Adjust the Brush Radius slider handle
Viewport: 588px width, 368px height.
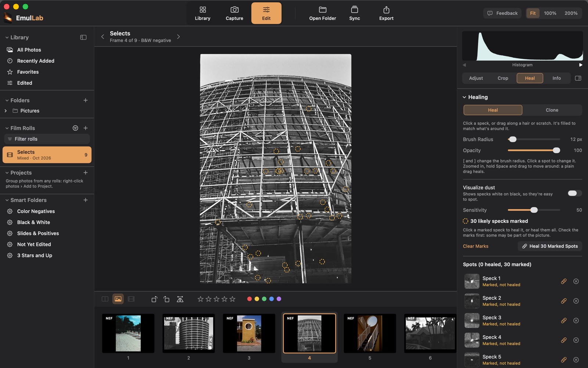pos(513,139)
